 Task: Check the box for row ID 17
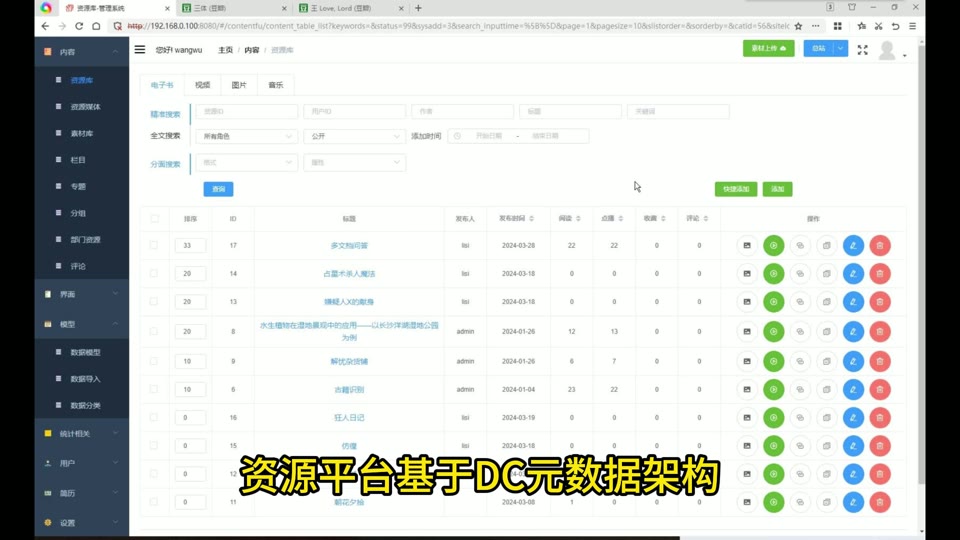[x=154, y=245]
